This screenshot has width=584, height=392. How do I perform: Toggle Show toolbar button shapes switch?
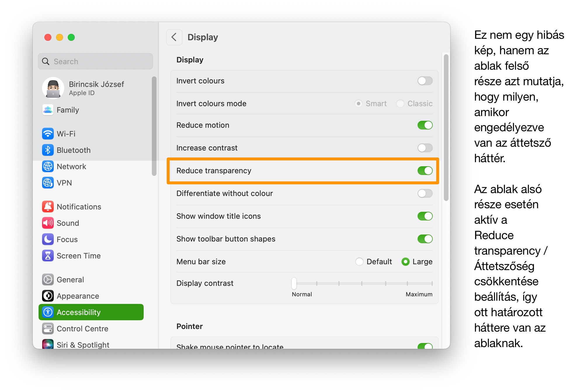point(425,239)
